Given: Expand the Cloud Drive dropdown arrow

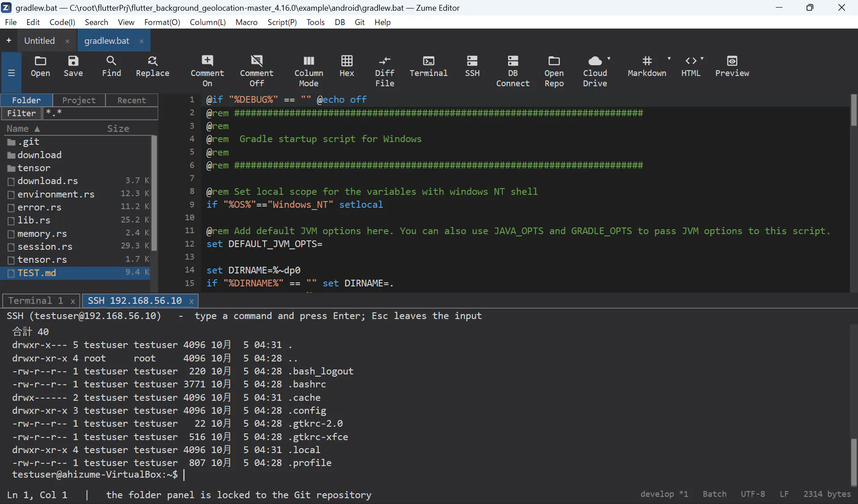Looking at the screenshot, I should click(609, 59).
